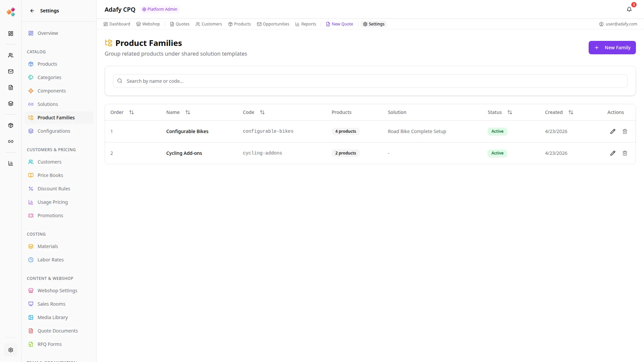
Task: Sort table by Order column
Action: click(x=131, y=112)
